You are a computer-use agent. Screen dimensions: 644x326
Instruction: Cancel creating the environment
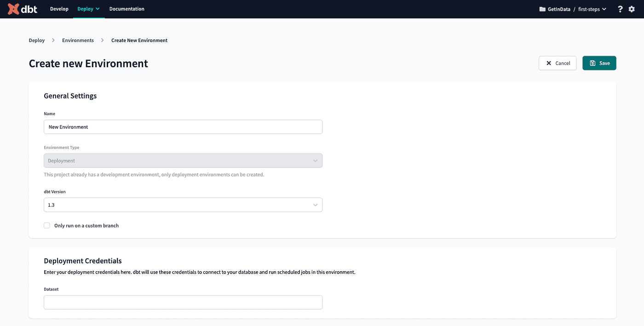click(558, 63)
